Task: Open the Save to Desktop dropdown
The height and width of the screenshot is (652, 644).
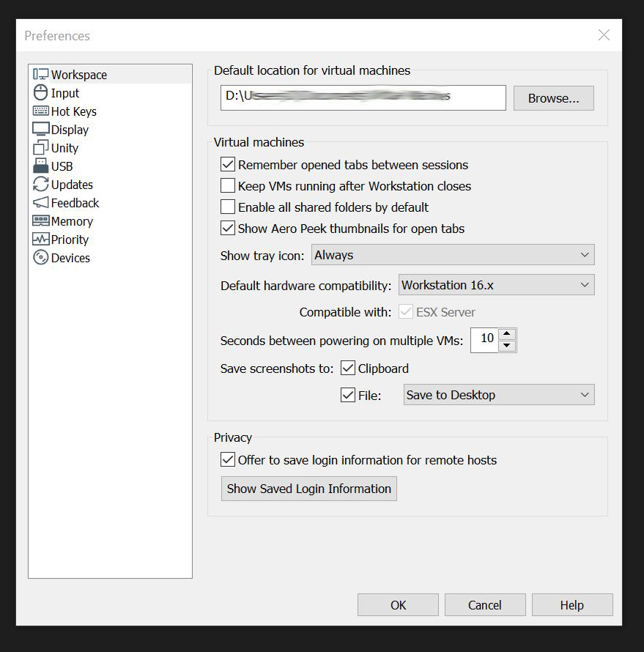Action: tap(498, 395)
